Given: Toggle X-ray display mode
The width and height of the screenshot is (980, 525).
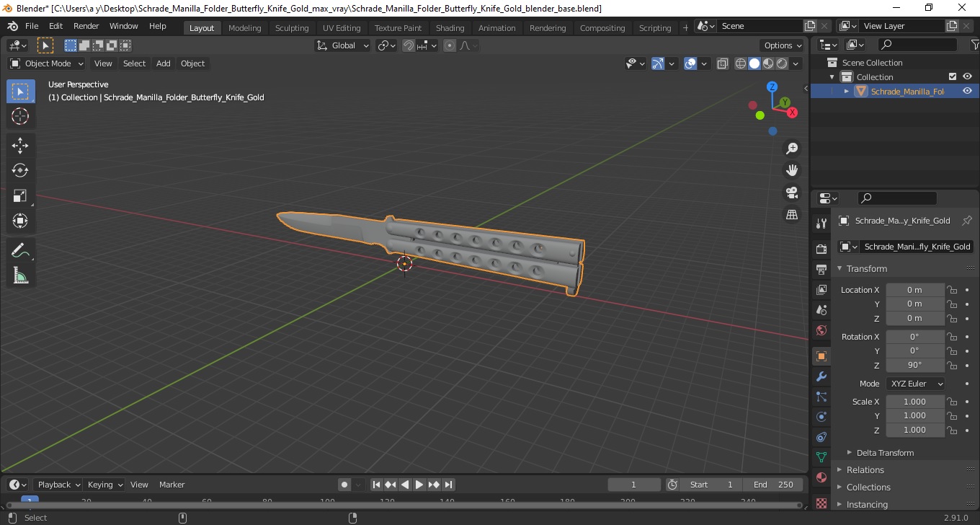Looking at the screenshot, I should pos(723,63).
